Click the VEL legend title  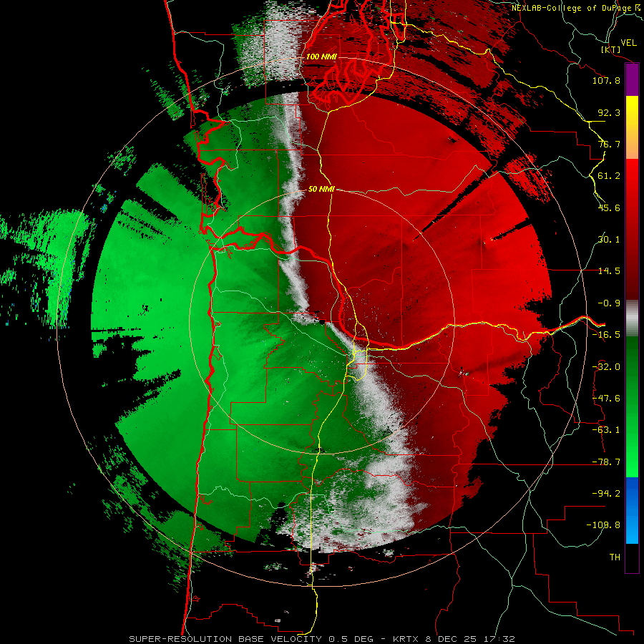tap(628, 43)
